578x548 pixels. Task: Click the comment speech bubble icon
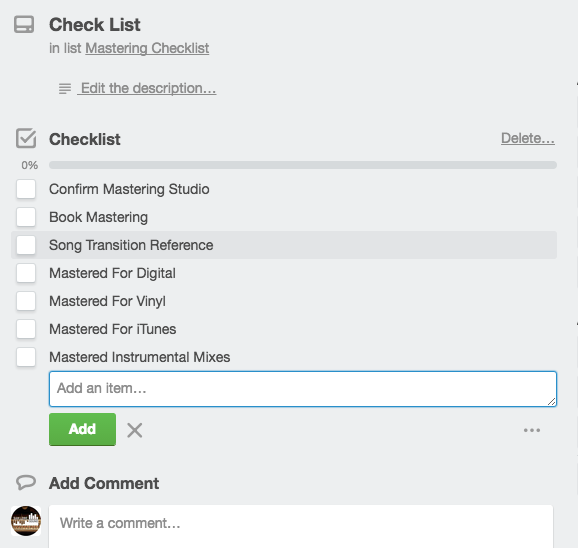point(26,482)
